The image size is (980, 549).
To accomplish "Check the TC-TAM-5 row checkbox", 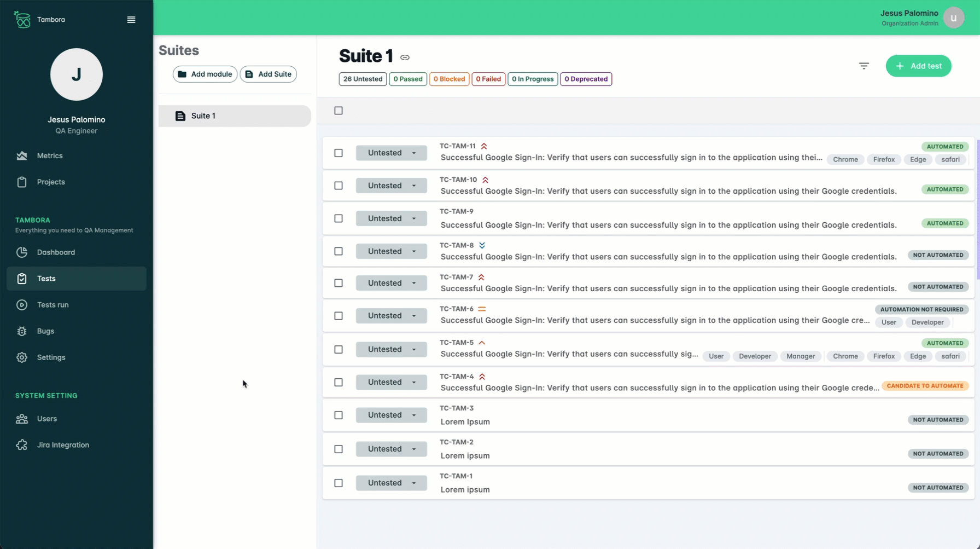I will click(x=339, y=349).
